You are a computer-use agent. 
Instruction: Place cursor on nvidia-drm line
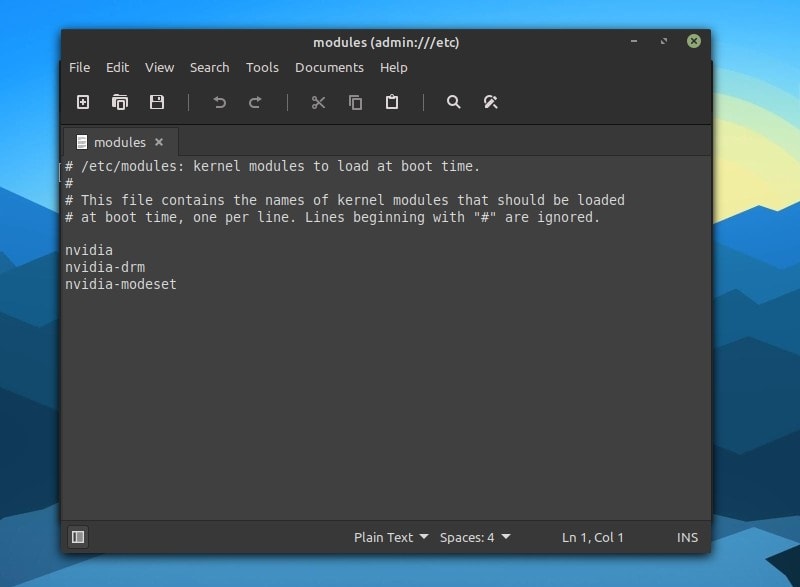[x=105, y=267]
